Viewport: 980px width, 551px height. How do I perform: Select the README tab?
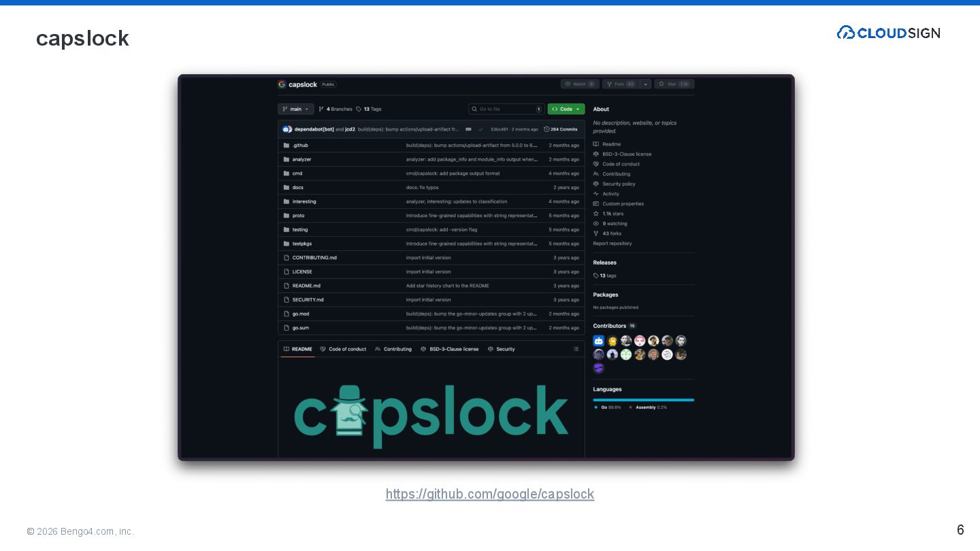tap(298, 349)
